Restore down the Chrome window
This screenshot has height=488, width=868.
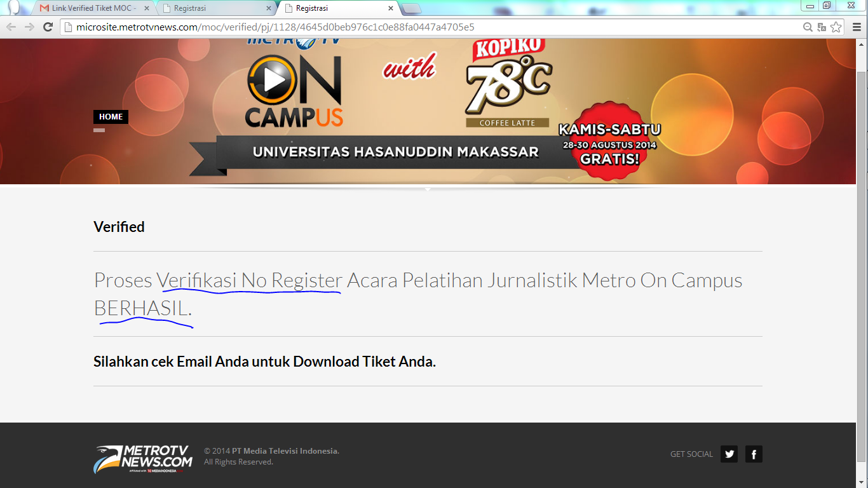tap(826, 6)
